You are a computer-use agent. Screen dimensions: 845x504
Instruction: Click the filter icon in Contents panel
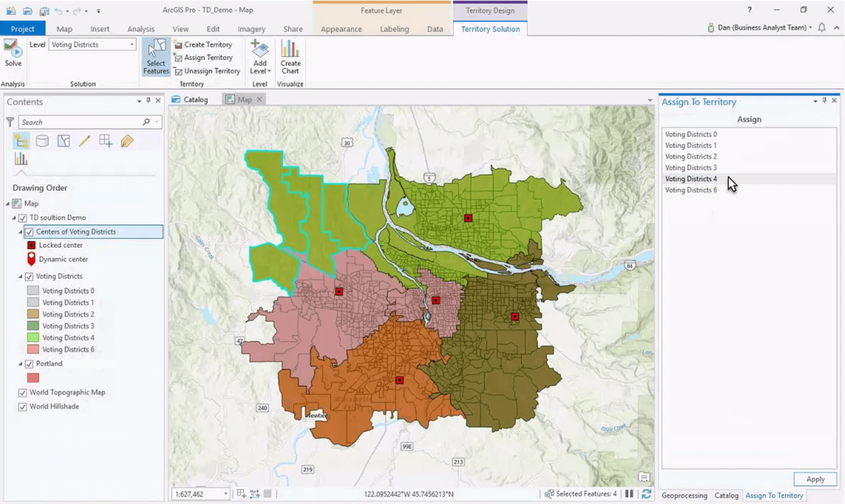click(10, 122)
